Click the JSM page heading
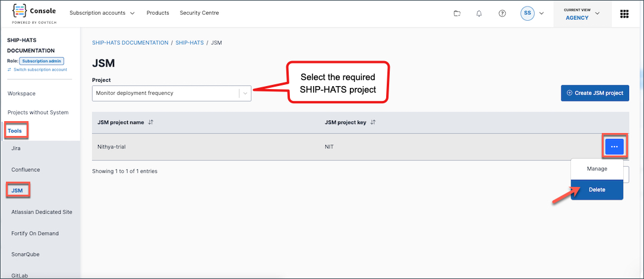Image resolution: width=644 pixels, height=279 pixels. (x=103, y=63)
